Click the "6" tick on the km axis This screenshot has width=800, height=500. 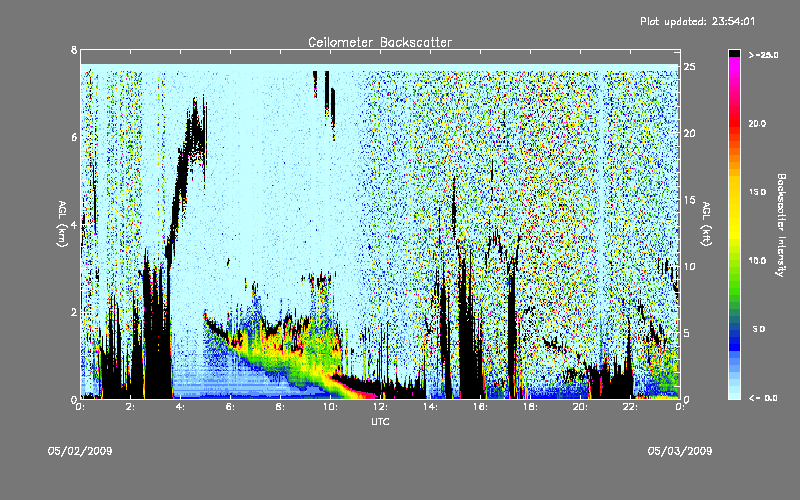(x=74, y=137)
